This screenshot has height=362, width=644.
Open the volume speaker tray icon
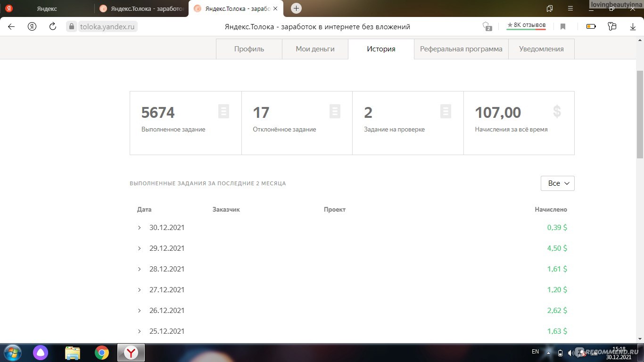(571, 353)
